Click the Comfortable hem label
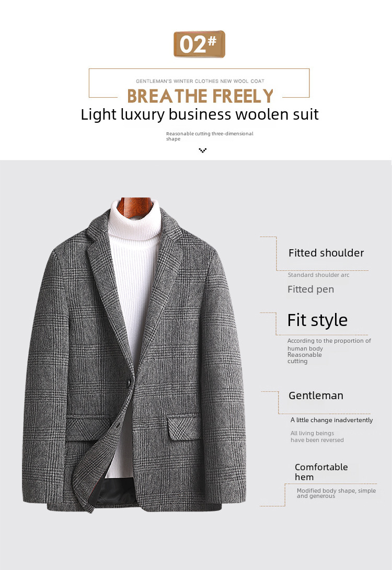Viewport: 392px width, 570px height. point(321,472)
